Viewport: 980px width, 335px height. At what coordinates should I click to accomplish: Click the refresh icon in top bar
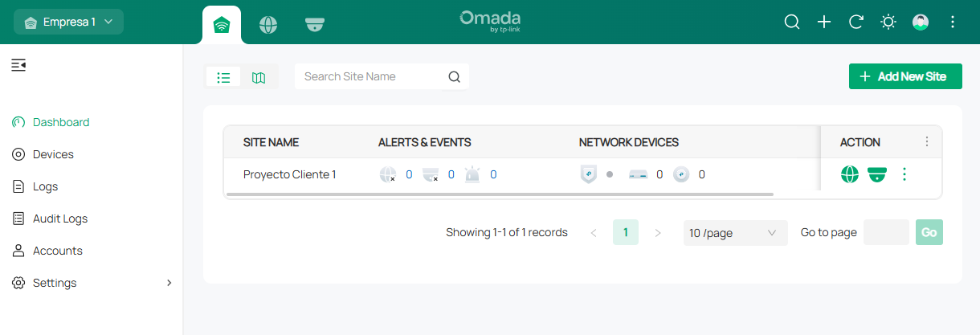[x=856, y=22]
